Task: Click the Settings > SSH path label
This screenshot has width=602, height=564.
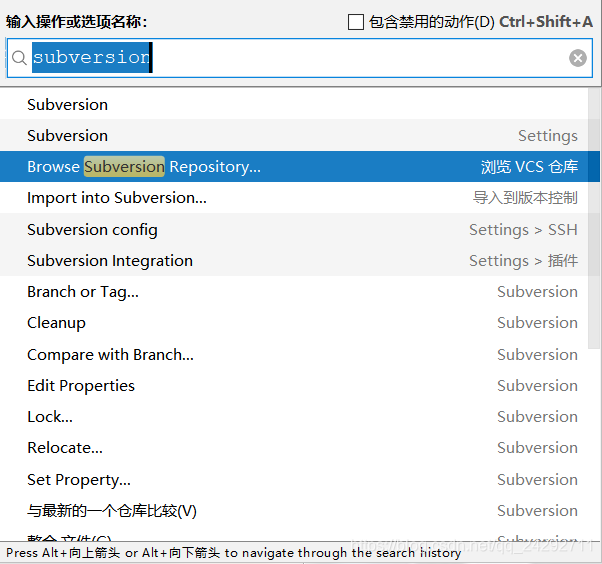Action: pyautogui.click(x=523, y=230)
